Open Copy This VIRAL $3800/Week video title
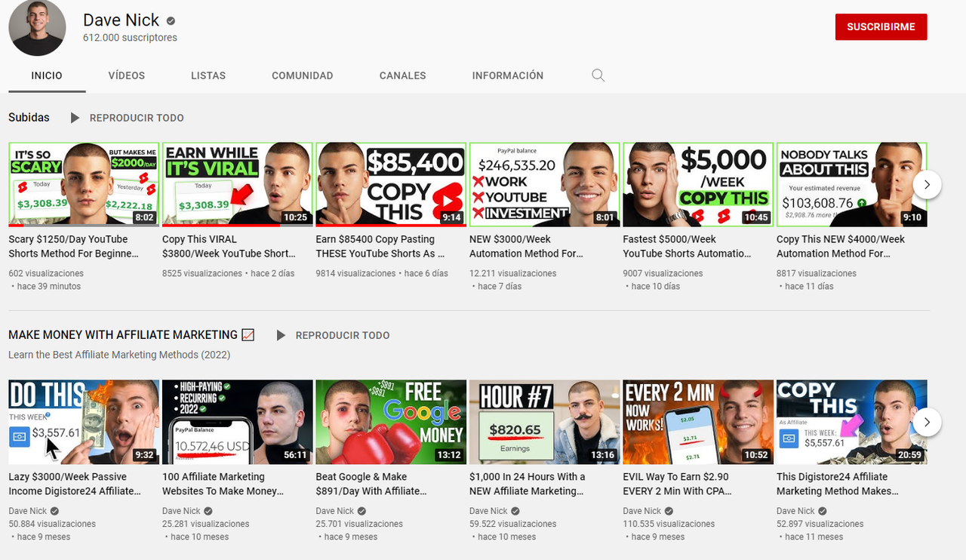 coord(229,246)
